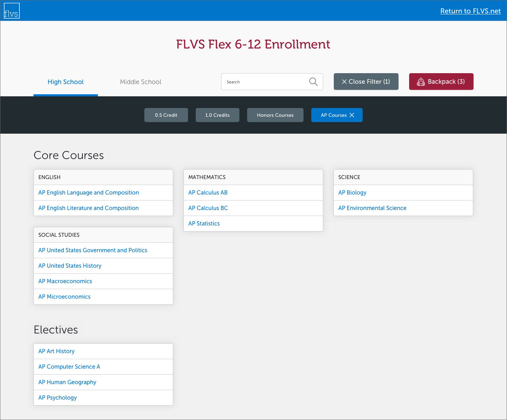Click the MATHEMATICS category header

coord(253,177)
